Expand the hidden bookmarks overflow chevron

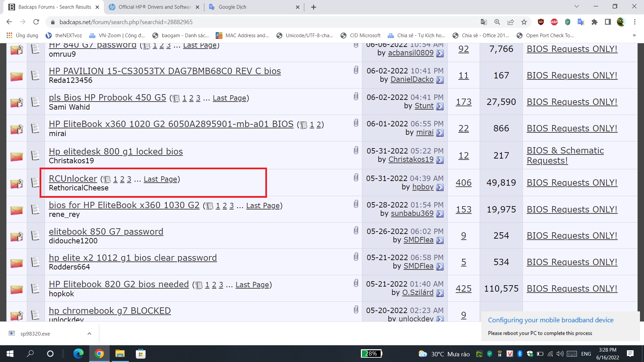[634, 35]
